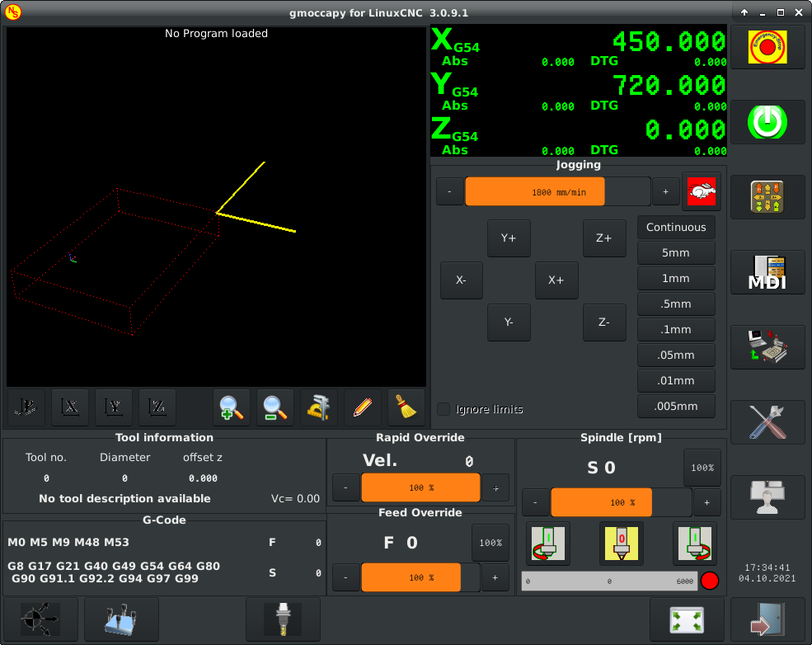The image size is (812, 645).
Task: Decrease Rapid Override with minus button
Action: [346, 487]
